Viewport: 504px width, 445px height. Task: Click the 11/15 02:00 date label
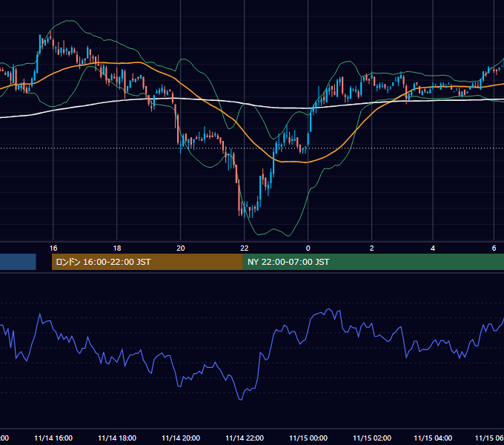371,438
